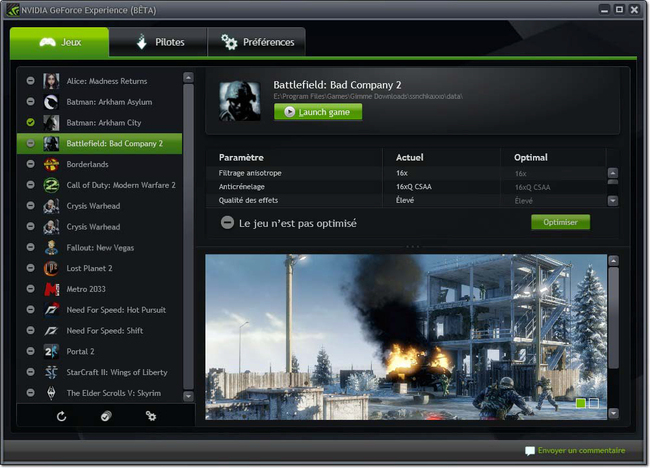
Task: Click the Battlefield gameplay screenshot
Action: click(406, 337)
